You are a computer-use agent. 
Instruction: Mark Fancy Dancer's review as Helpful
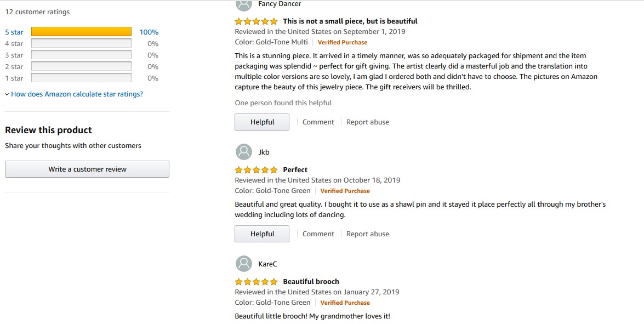[262, 122]
